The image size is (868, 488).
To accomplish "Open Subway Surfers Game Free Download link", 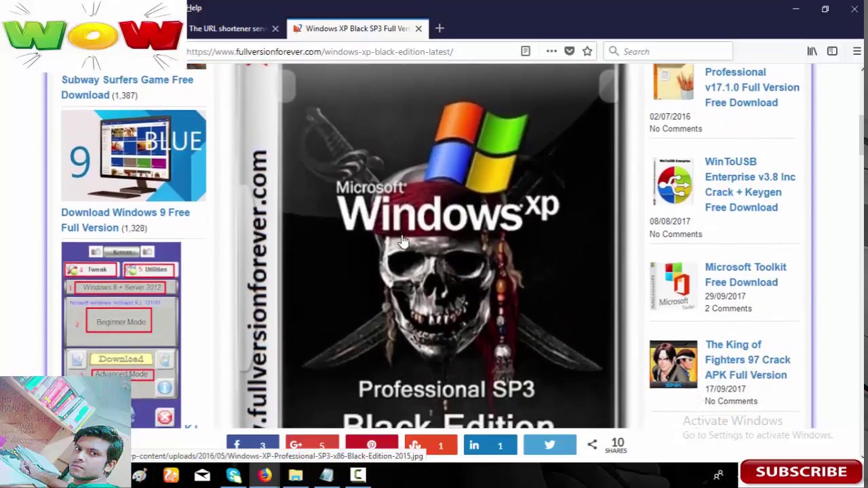I will pyautogui.click(x=127, y=87).
